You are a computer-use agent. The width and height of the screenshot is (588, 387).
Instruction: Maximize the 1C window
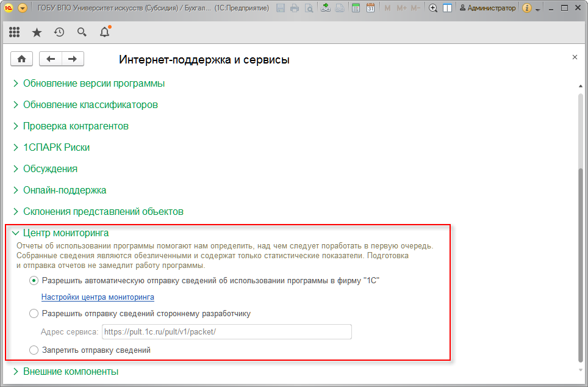click(x=564, y=8)
